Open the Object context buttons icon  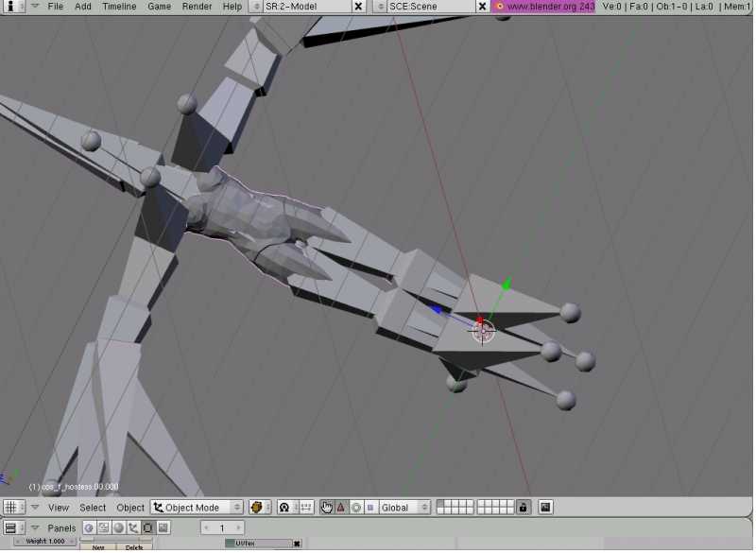[x=133, y=527]
